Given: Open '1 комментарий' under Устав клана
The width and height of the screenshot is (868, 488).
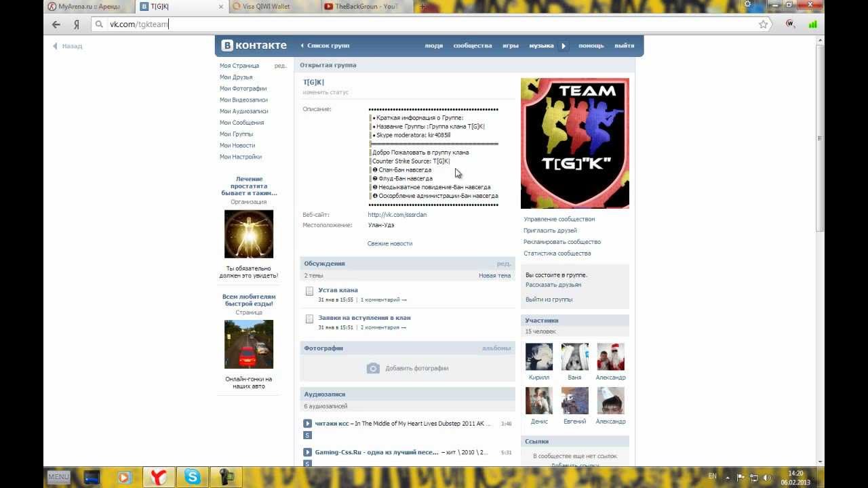Looking at the screenshot, I should (x=384, y=300).
